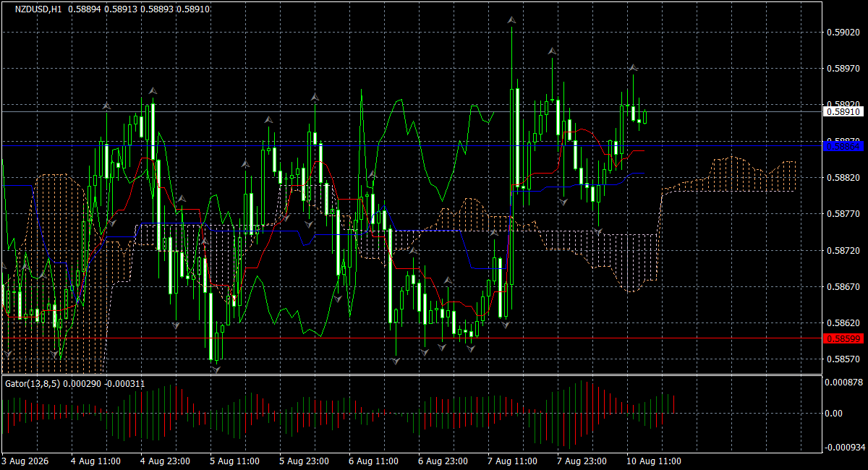Click the 0.58770 price axis label
The image size is (868, 470).
tap(843, 214)
